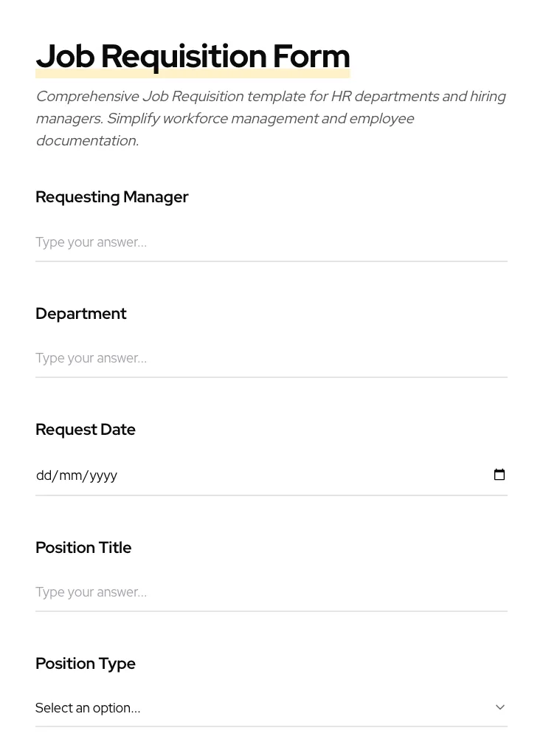Click the Select an option placeholder
The height and width of the screenshot is (756, 543).
coord(88,707)
